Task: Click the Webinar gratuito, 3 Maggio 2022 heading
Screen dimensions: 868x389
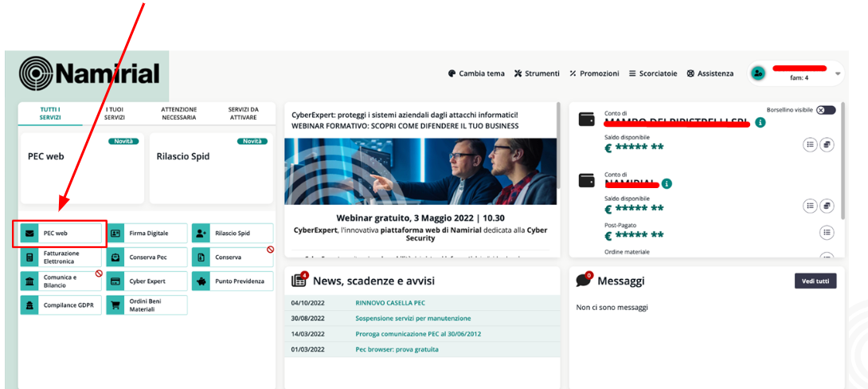Action: coord(420,218)
